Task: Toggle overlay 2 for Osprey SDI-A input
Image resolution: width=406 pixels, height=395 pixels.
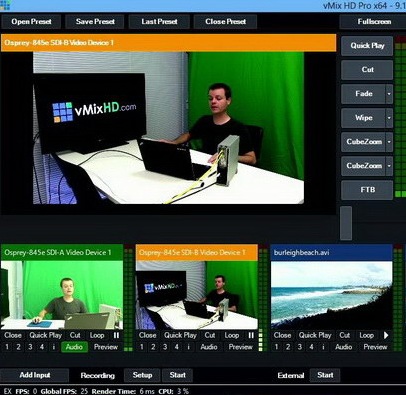Action: (x=18, y=347)
